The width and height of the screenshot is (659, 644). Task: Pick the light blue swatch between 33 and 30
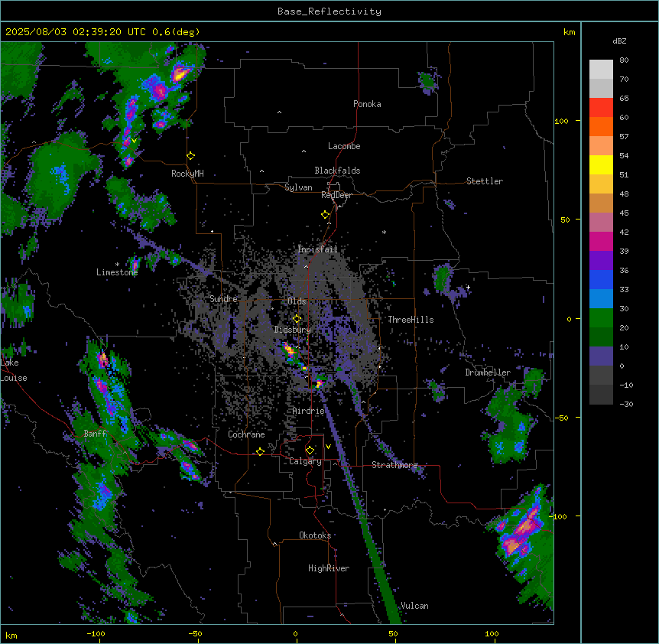click(601, 299)
